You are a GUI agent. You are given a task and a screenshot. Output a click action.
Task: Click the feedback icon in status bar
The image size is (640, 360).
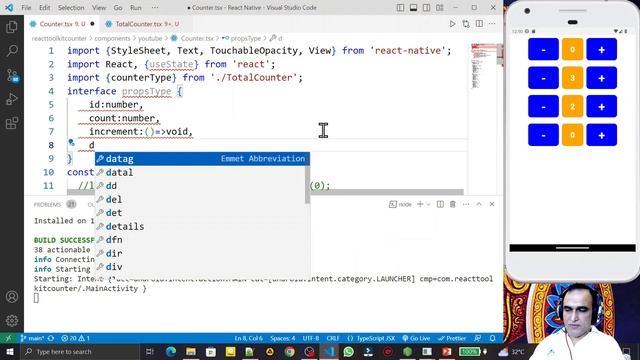point(477,338)
